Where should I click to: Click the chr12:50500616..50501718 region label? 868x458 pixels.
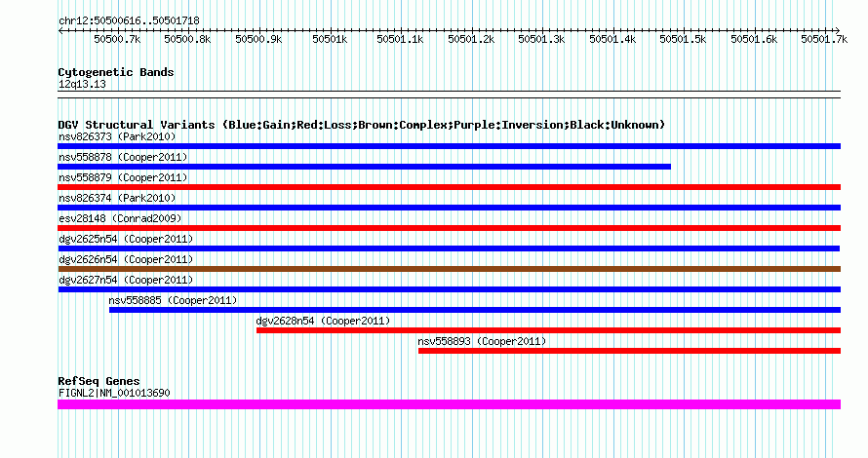click(129, 21)
